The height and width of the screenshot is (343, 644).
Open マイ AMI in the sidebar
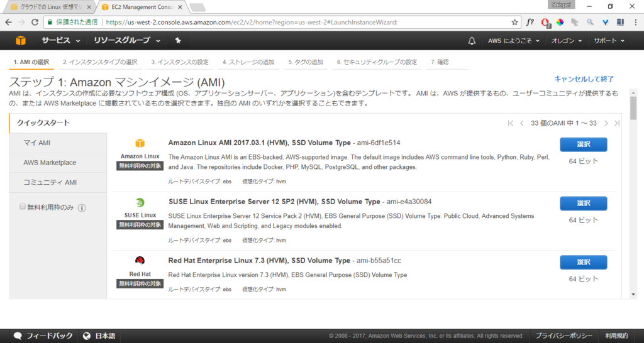coord(58,143)
